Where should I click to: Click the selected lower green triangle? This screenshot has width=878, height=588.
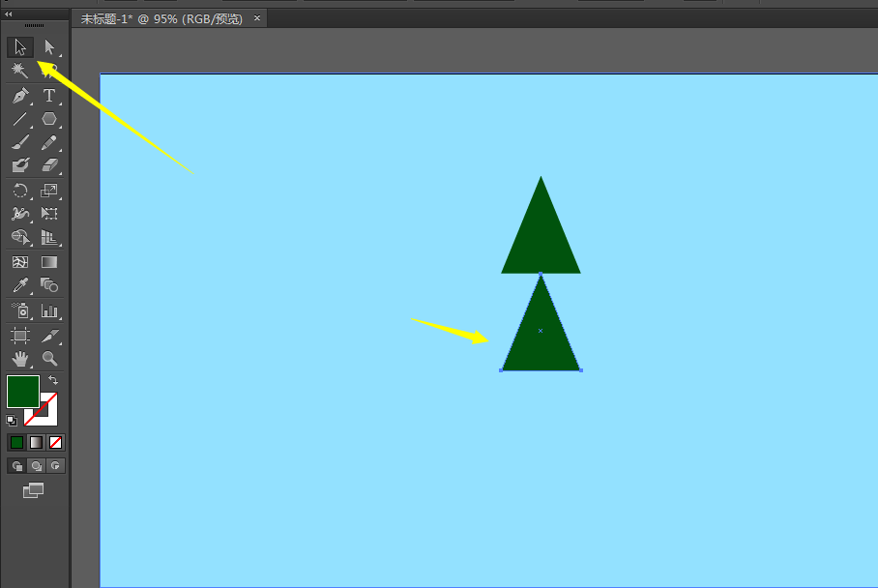541,336
